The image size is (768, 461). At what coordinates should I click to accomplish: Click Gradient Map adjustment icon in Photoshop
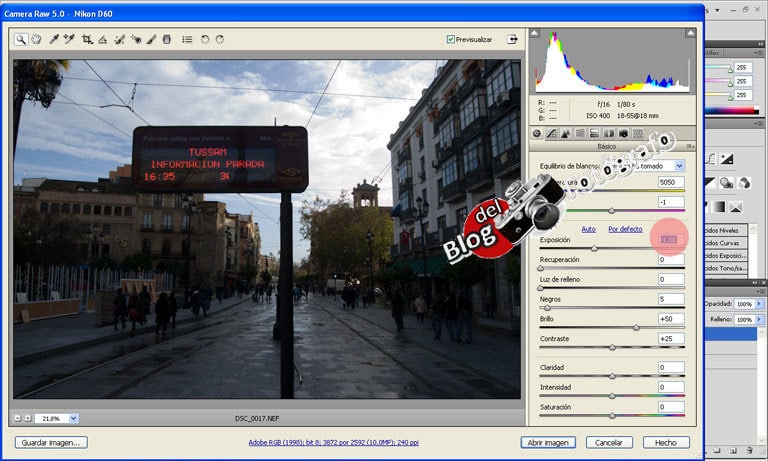719,207
